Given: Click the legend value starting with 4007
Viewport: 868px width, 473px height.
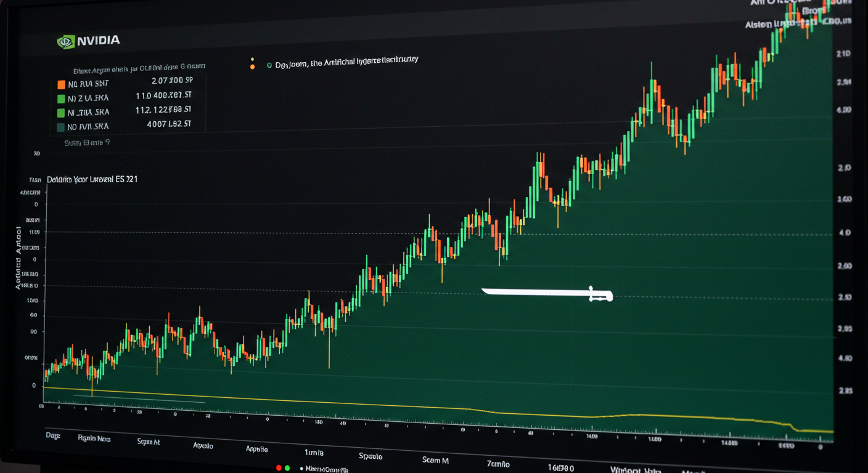Looking at the screenshot, I should click(x=169, y=124).
